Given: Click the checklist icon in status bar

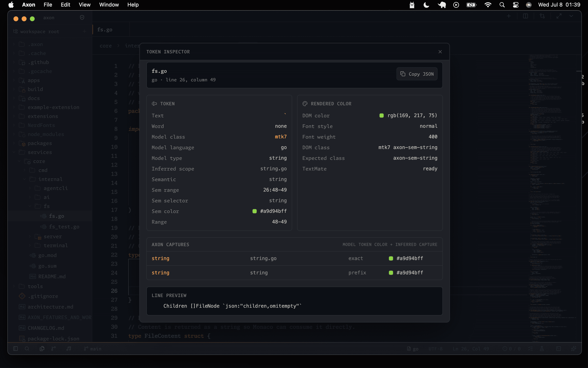Looking at the screenshot, I should coord(530,349).
